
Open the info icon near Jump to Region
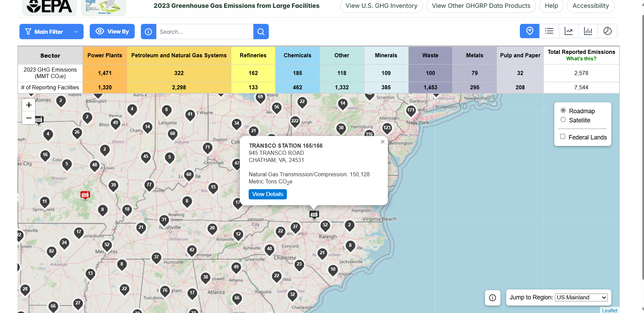tap(493, 298)
